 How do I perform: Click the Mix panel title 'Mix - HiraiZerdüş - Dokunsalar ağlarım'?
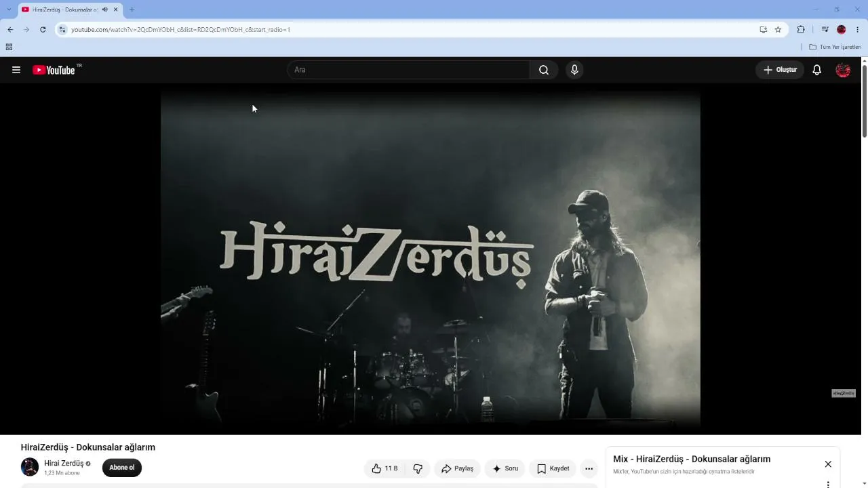pyautogui.click(x=692, y=459)
